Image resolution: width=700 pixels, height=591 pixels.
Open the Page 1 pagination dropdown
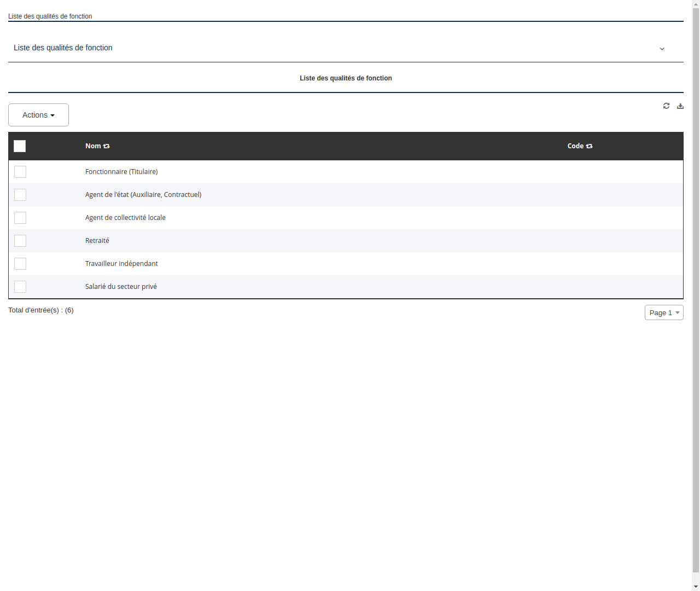pyautogui.click(x=663, y=312)
